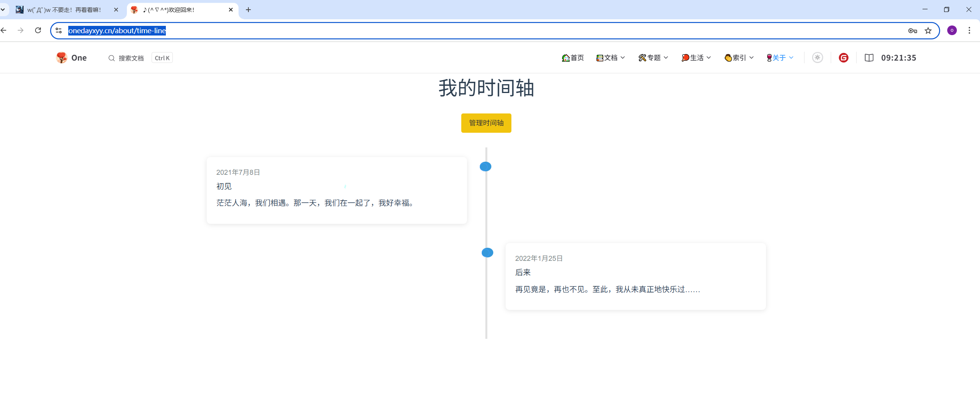Viewport: 980px width, 394px height.
Task: Go to 首页 in navigation bar
Action: [x=573, y=58]
